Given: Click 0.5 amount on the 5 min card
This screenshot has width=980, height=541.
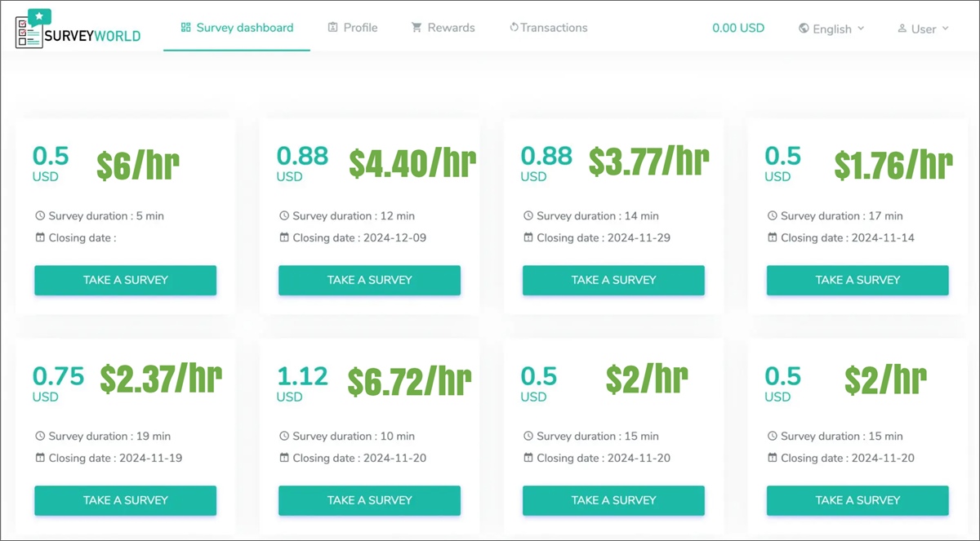Looking at the screenshot, I should [x=51, y=156].
